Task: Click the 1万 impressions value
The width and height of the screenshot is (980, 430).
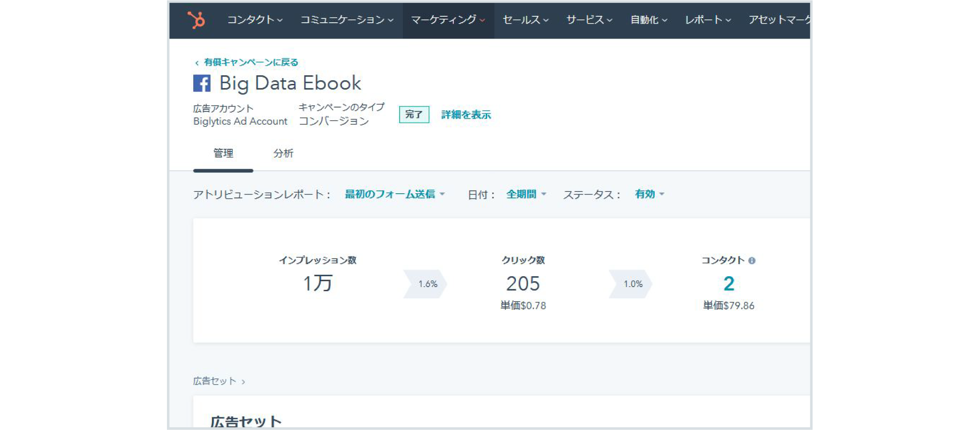Action: [x=318, y=283]
